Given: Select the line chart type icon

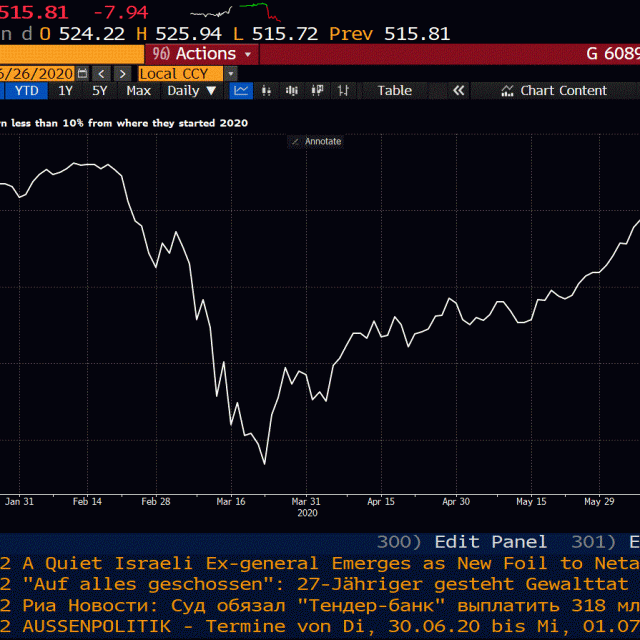Looking at the screenshot, I should [241, 91].
